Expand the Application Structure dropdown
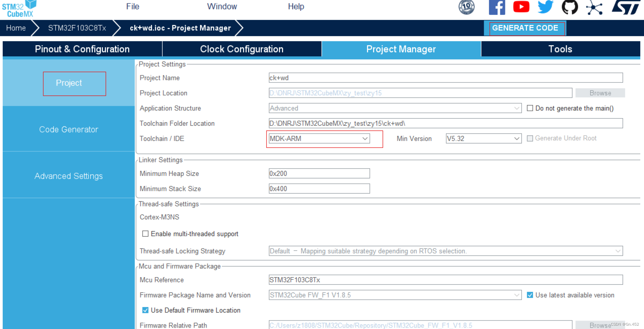This screenshot has height=329, width=644. [395, 108]
